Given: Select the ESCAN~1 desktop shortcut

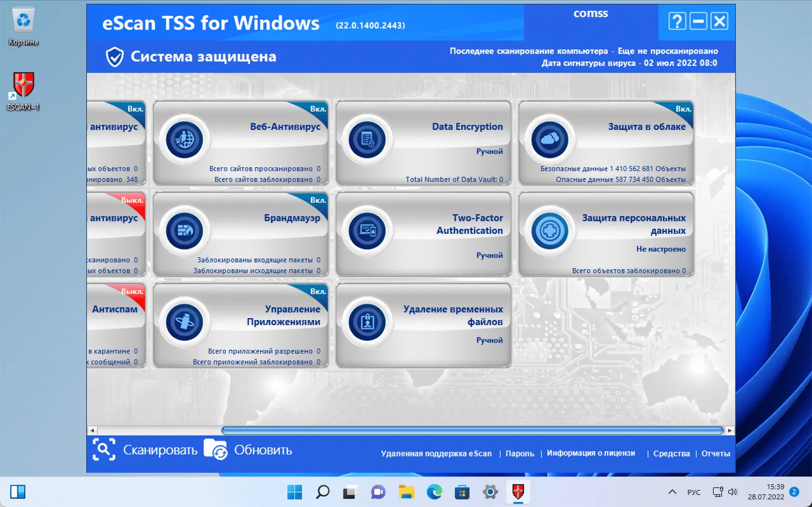Looking at the screenshot, I should point(23,91).
